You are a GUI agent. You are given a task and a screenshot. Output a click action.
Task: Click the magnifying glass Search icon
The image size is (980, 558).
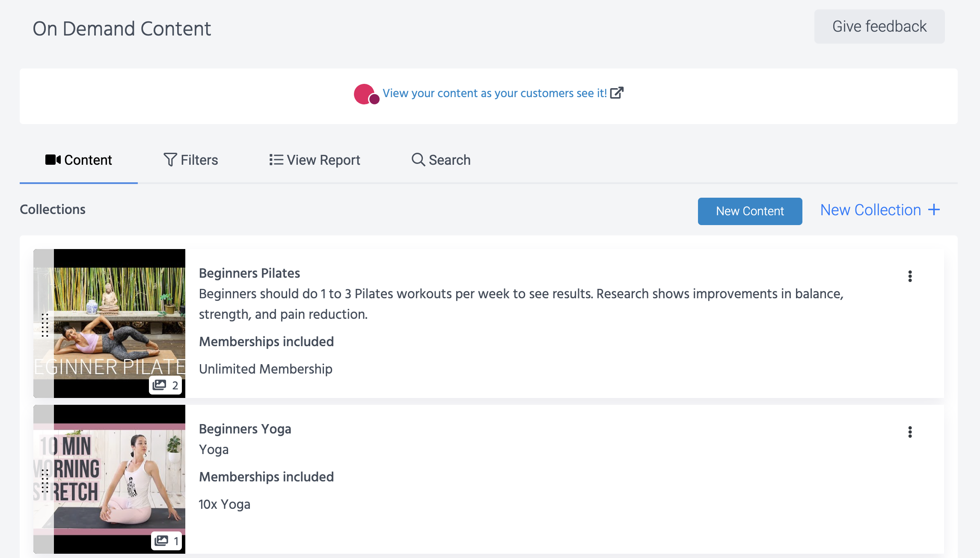click(x=417, y=160)
